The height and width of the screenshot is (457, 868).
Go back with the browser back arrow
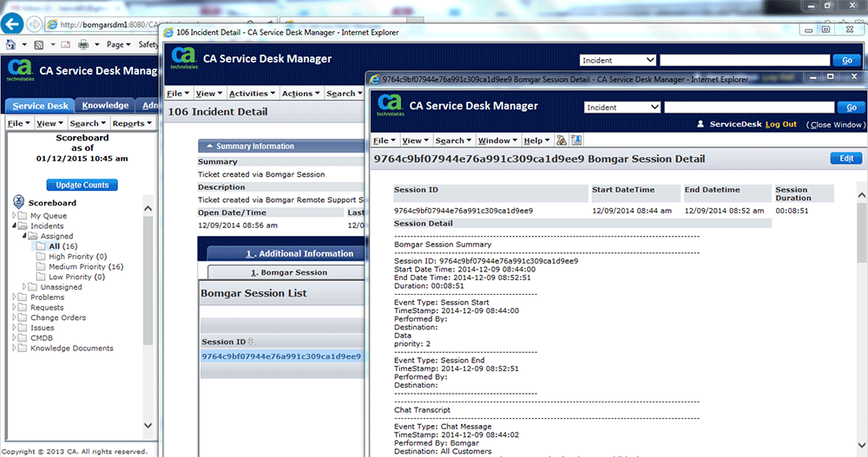coord(12,23)
